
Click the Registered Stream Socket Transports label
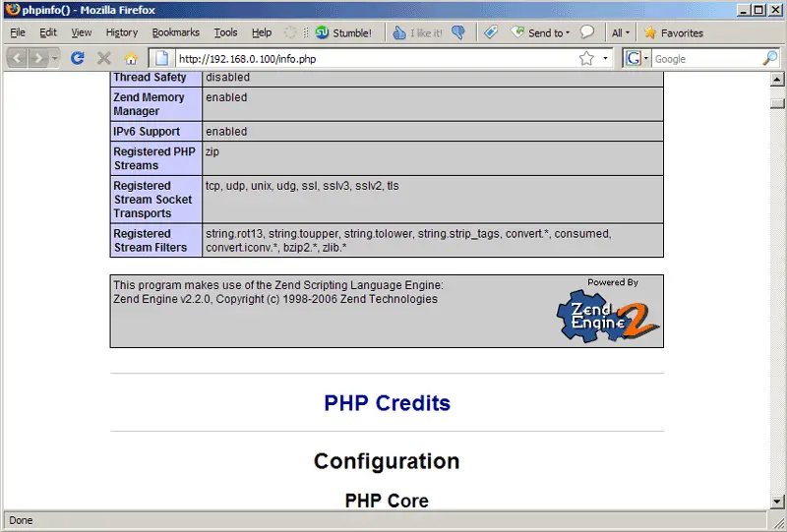pyautogui.click(x=152, y=200)
